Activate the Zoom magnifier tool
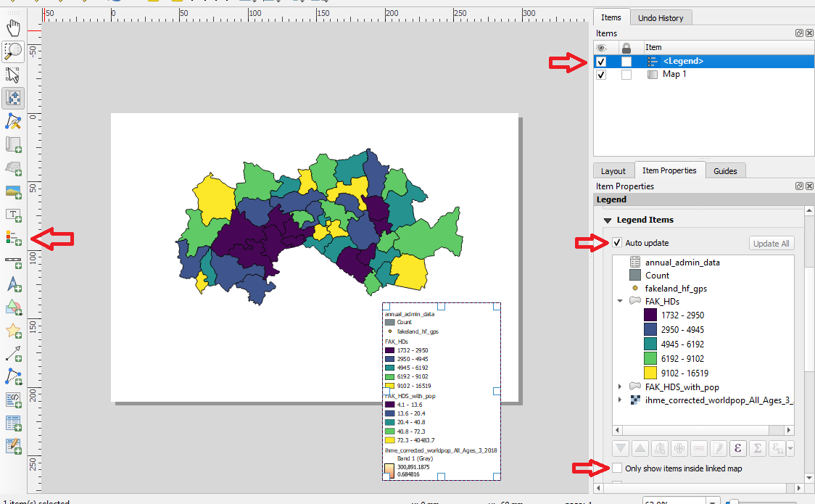This screenshot has height=504, width=815. (x=13, y=51)
